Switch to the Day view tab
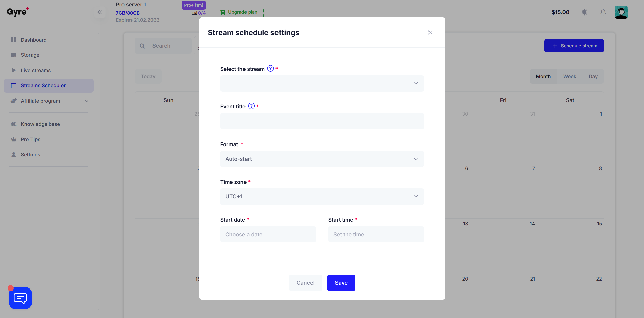The width and height of the screenshot is (644, 318). click(x=593, y=76)
